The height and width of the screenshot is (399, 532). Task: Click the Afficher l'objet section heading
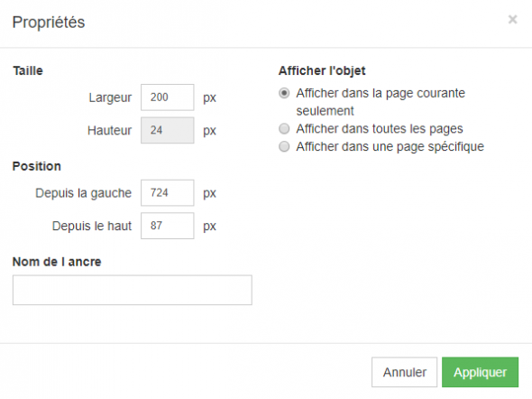322,71
